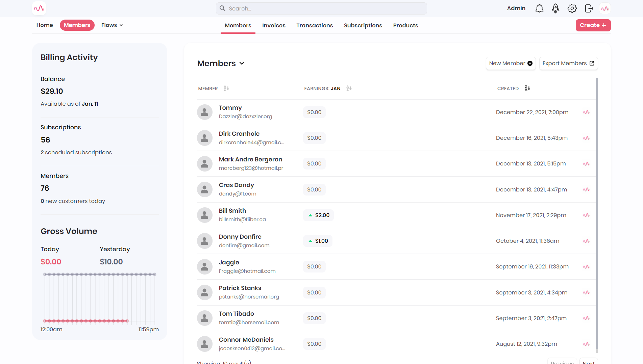This screenshot has height=364, width=643.
Task: Select the Members pill in the nav
Action: pyautogui.click(x=77, y=25)
